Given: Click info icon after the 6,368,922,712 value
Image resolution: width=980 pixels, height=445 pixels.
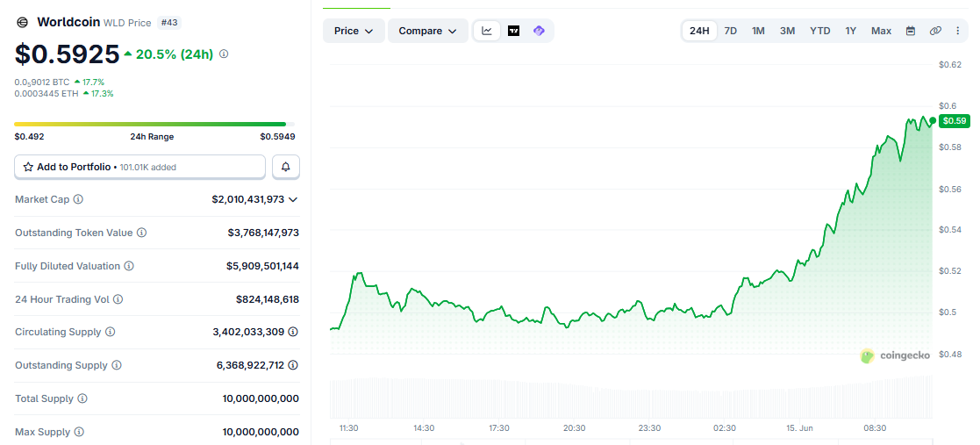Looking at the screenshot, I should (x=292, y=365).
